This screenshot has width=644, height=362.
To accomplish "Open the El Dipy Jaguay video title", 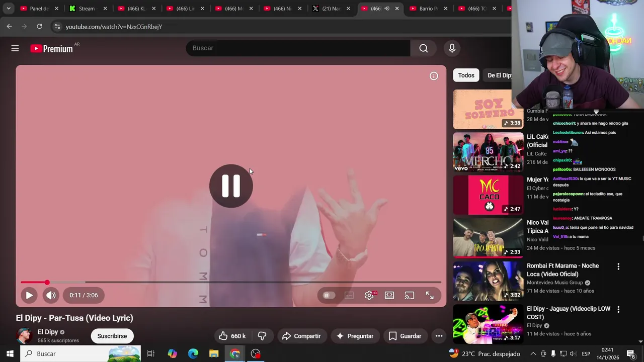I will [569, 313].
